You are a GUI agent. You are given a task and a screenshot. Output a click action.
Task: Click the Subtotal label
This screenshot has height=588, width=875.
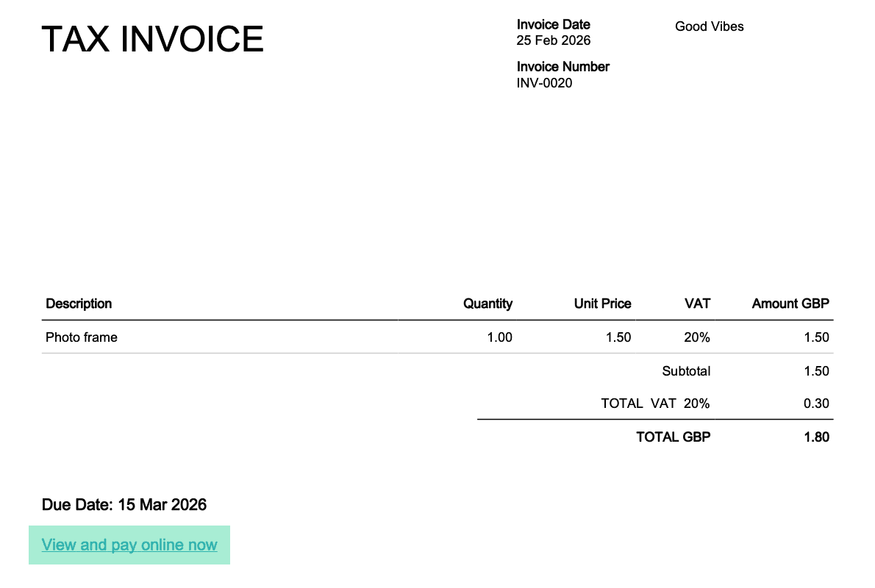(686, 371)
